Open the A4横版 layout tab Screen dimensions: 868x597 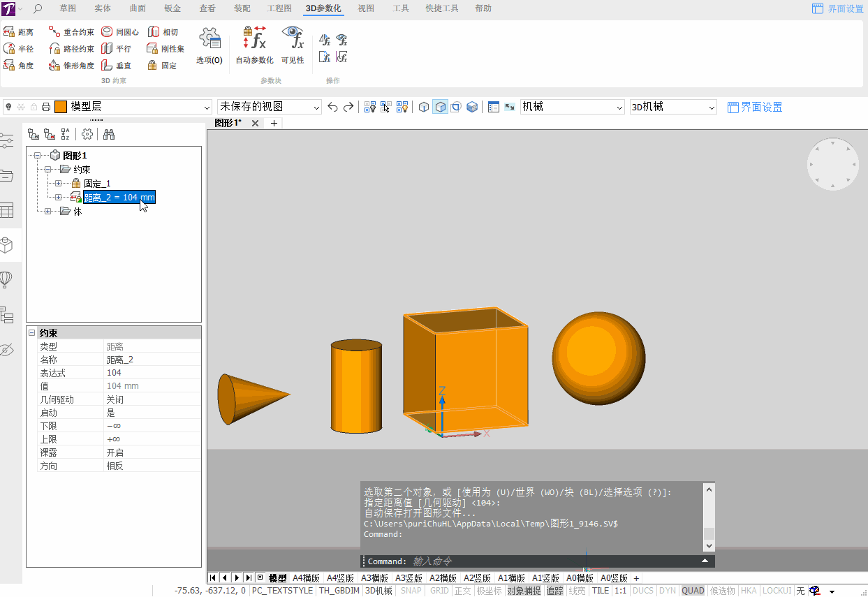tap(306, 578)
